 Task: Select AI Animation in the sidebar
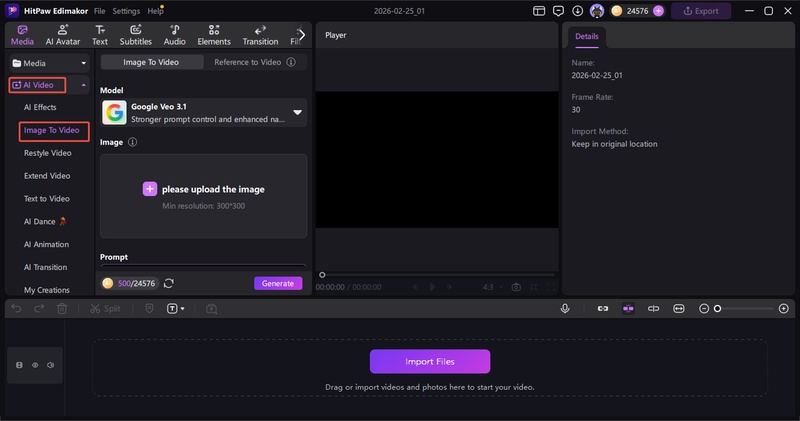click(x=46, y=244)
